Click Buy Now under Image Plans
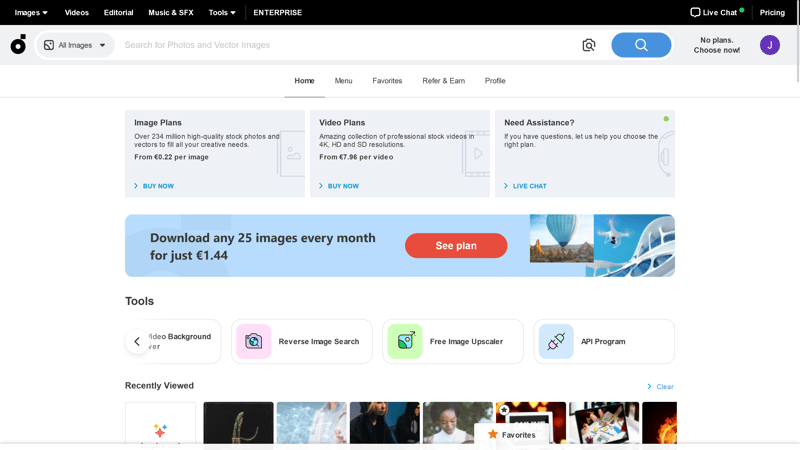The height and width of the screenshot is (450, 800). point(157,186)
